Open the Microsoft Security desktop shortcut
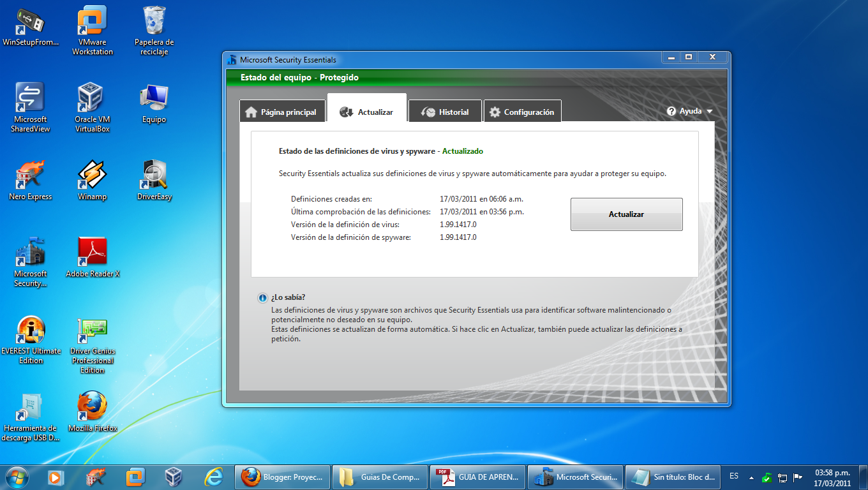 tap(30, 262)
